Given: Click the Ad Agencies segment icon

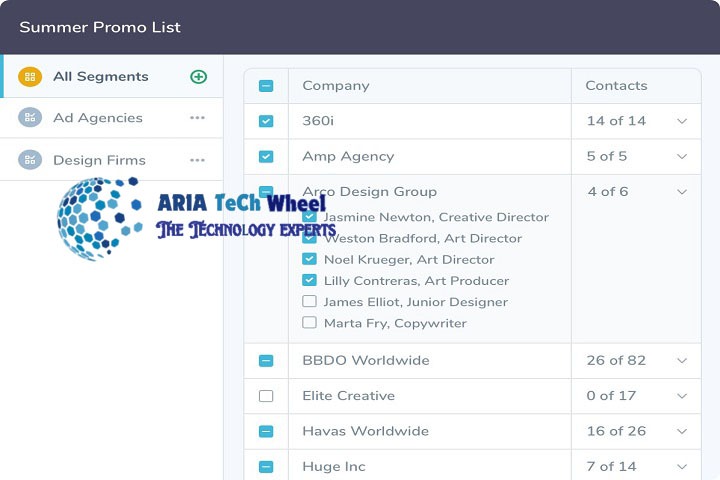Looking at the screenshot, I should click(x=30, y=118).
